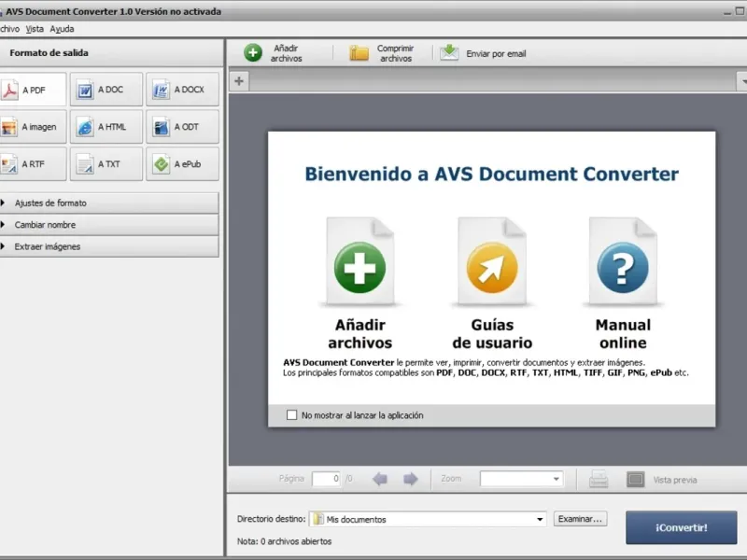Pick the A RTF output format
This screenshot has width=747, height=560.
click(33, 164)
